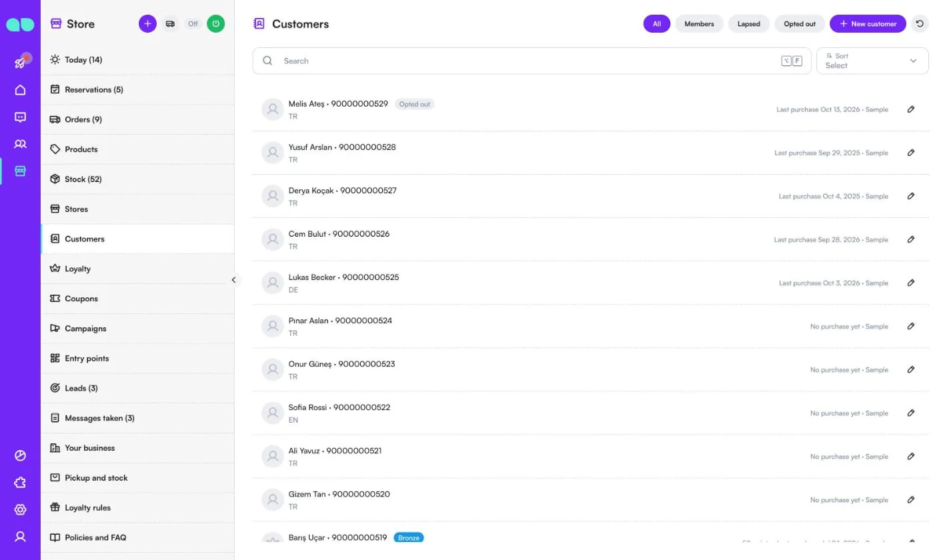Open the analytics pie chart icon
The image size is (947, 560).
point(20,456)
